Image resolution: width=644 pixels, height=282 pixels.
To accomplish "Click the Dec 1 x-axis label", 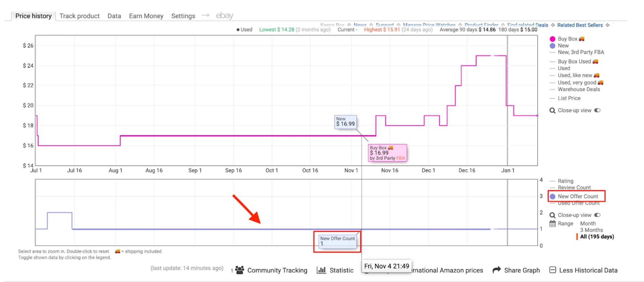I will point(428,170).
